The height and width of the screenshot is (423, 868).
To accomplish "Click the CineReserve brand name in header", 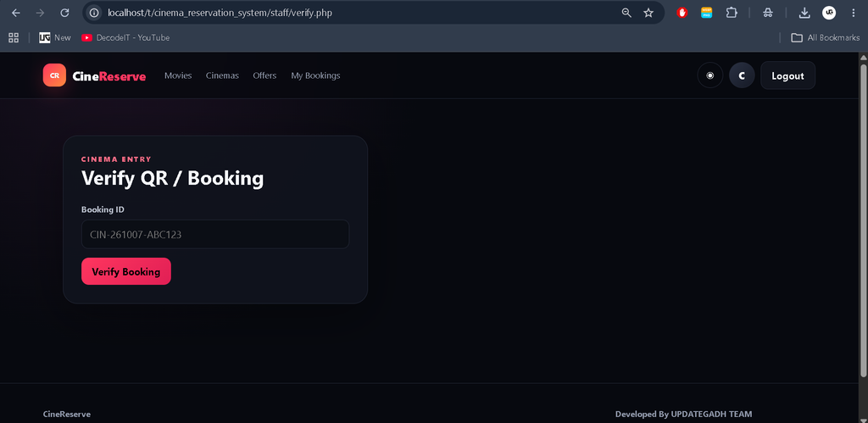I will (109, 76).
